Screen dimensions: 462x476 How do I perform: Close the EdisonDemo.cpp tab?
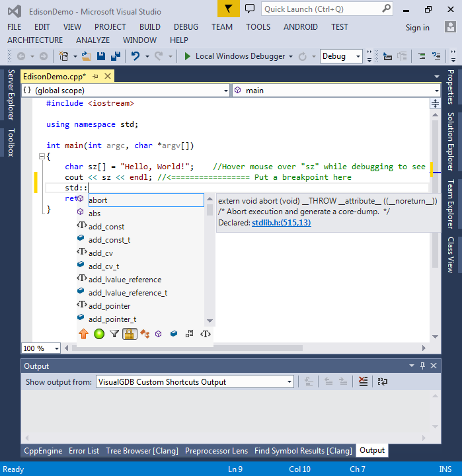tap(108, 76)
